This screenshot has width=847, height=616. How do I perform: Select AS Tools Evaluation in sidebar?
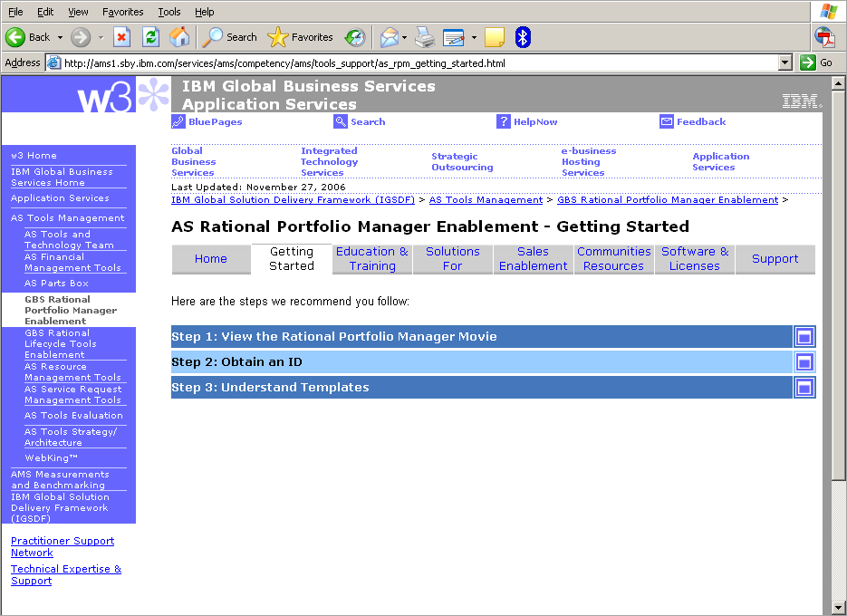click(73, 416)
